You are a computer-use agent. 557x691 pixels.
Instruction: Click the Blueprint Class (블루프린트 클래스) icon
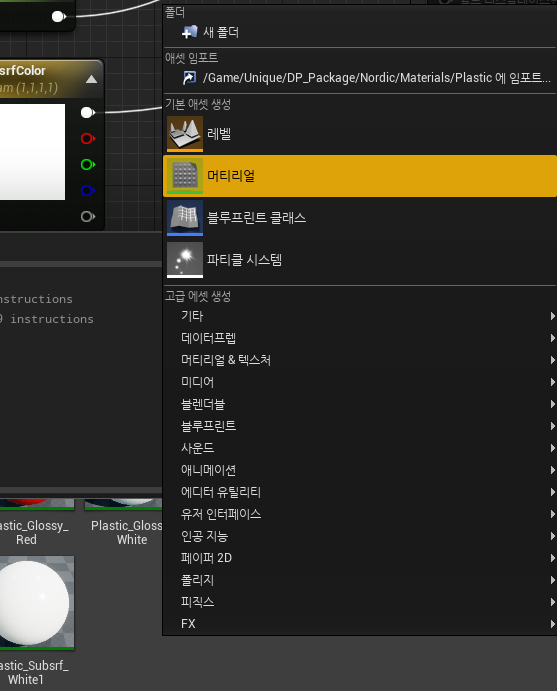click(185, 218)
